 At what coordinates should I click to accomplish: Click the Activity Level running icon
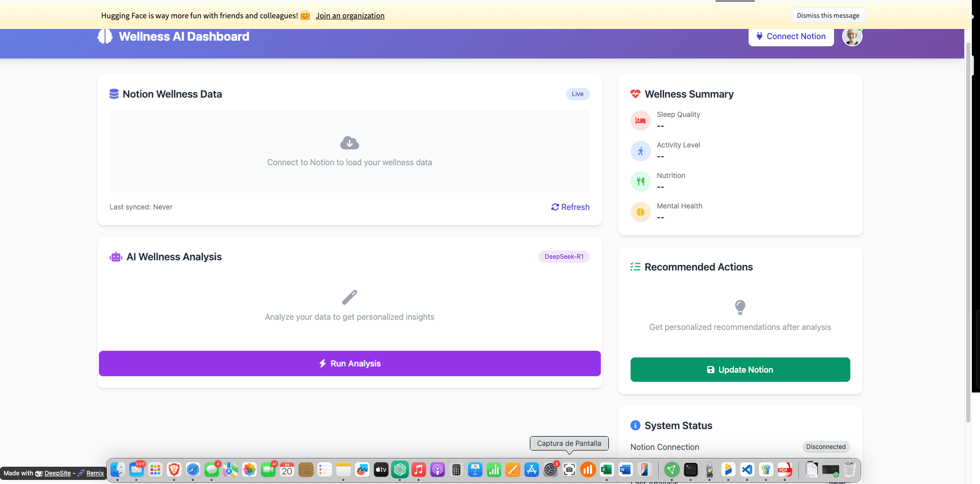click(640, 151)
